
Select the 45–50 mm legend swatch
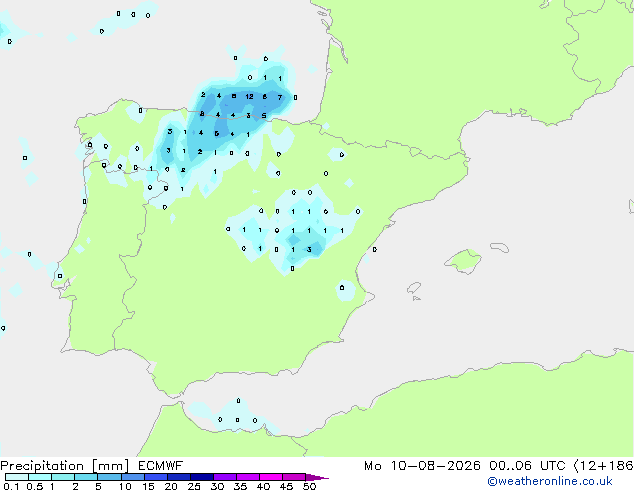(x=294, y=477)
